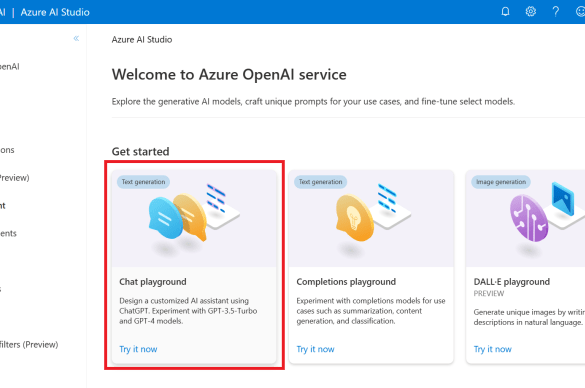Screen dimensions: 585x388
Task: Click Azure AI Studio header title
Action: click(x=55, y=12)
